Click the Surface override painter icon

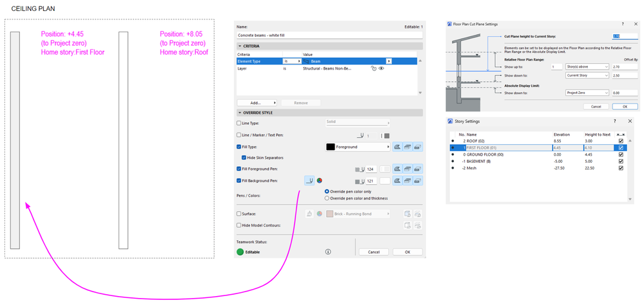point(309,214)
